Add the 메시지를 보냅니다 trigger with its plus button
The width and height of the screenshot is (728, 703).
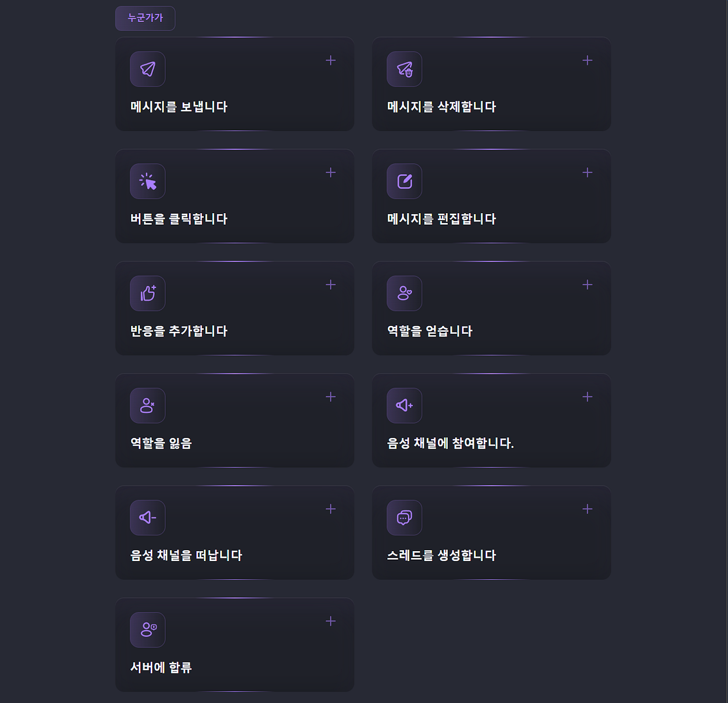pos(331,60)
